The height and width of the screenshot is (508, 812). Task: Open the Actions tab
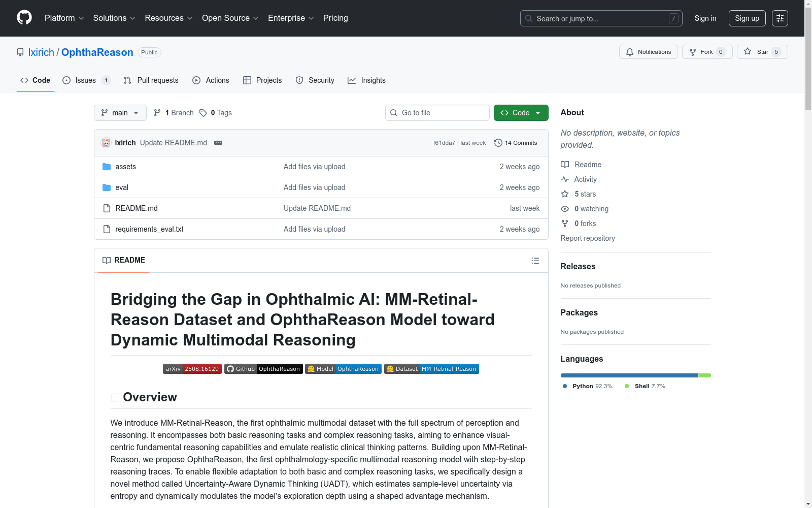tap(211, 80)
